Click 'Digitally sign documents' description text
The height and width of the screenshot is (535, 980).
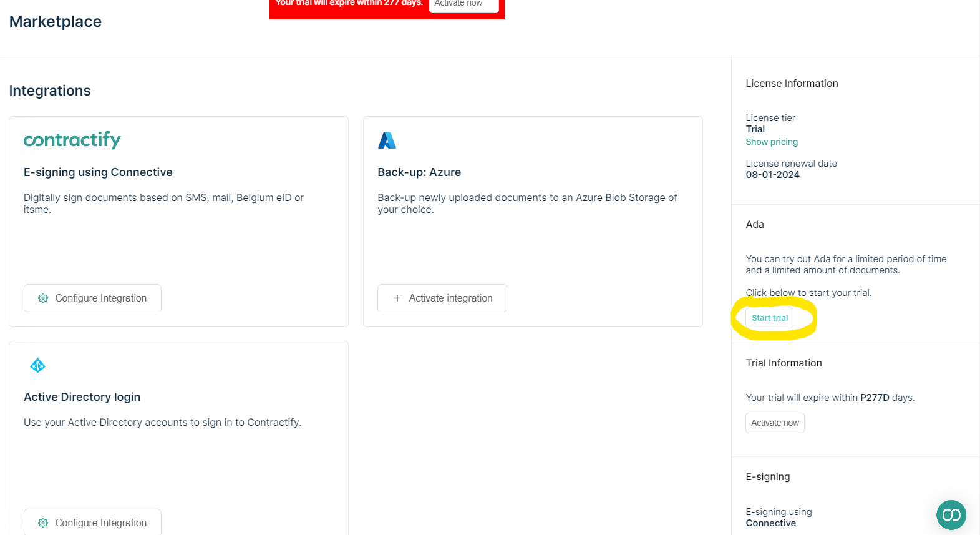[163, 204]
